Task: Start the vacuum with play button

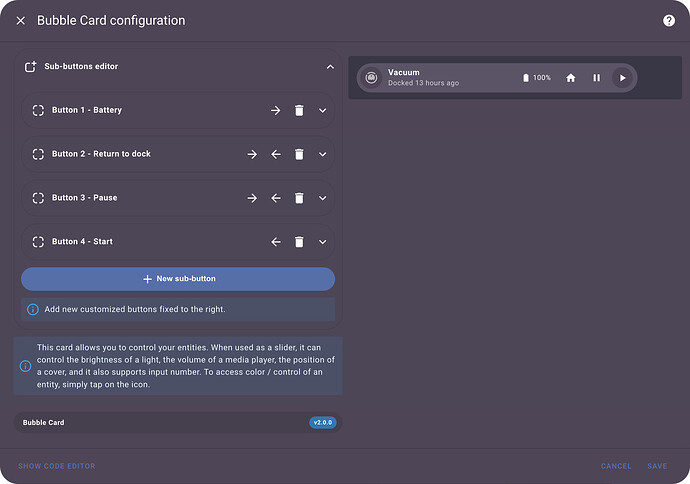Action: click(x=622, y=77)
